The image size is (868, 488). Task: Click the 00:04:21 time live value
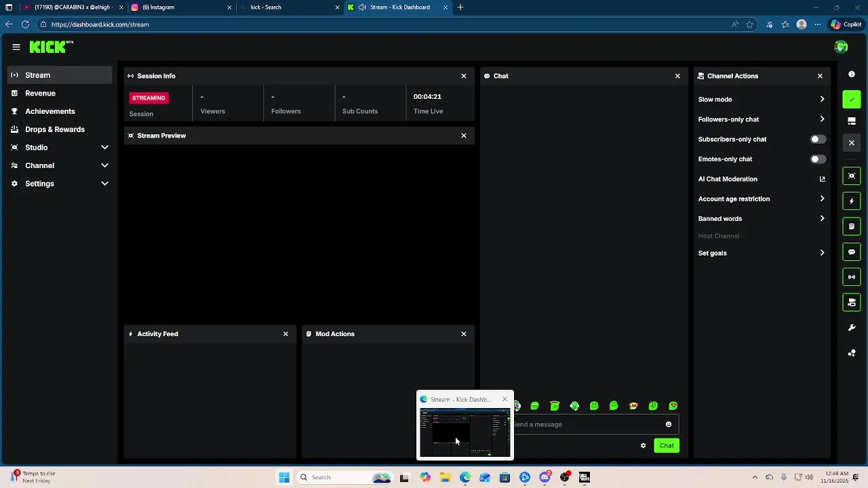tap(427, 96)
